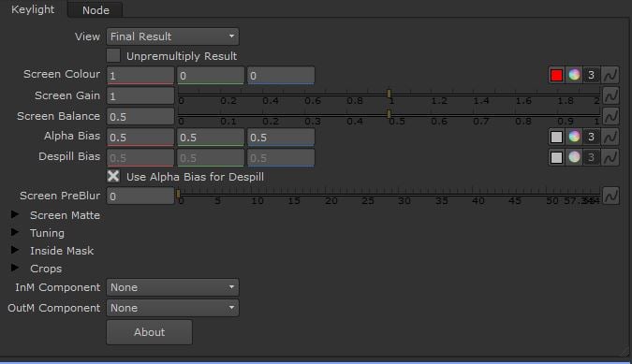Toggle the Screen Colour channel count button
The width and height of the screenshot is (632, 364).
(x=591, y=75)
